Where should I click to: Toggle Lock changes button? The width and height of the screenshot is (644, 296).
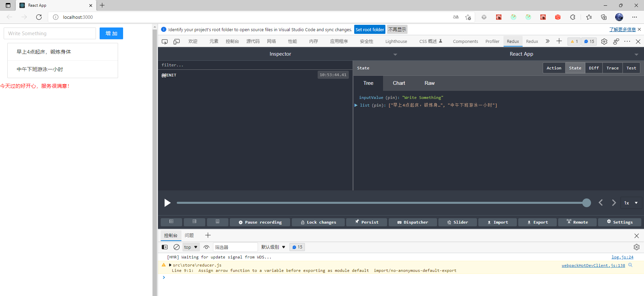318,222
